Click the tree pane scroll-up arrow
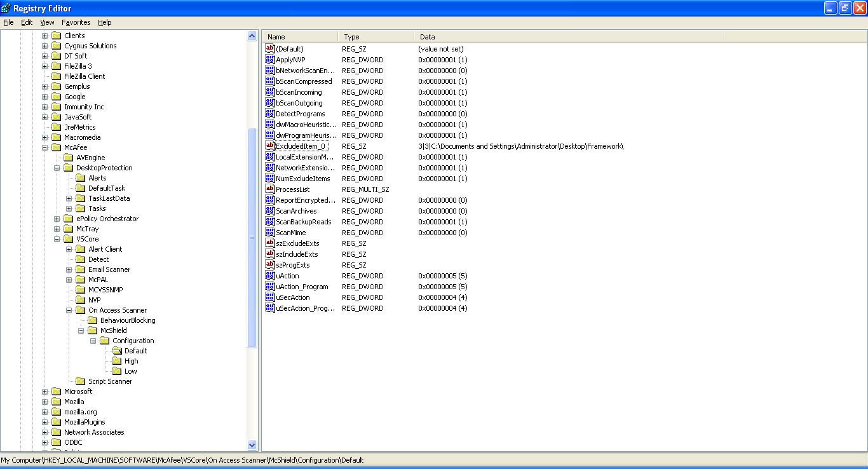Screen dimensions: 868x469 (252, 36)
